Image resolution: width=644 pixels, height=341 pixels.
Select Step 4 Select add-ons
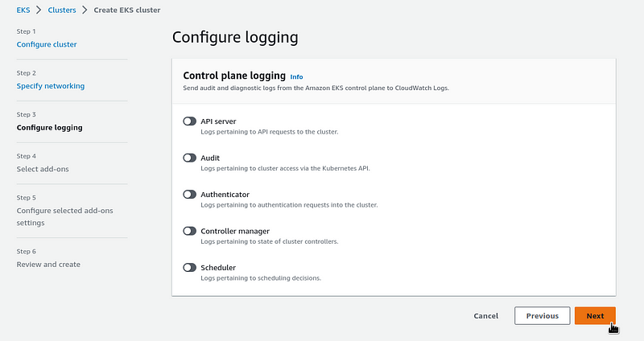43,169
